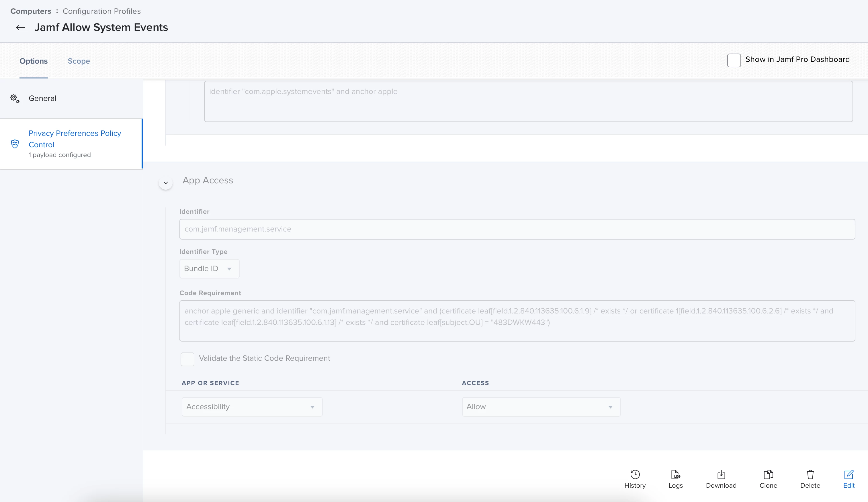The height and width of the screenshot is (502, 868).
Task: Open the Bundle ID identifier type dropdown
Action: [x=210, y=268]
